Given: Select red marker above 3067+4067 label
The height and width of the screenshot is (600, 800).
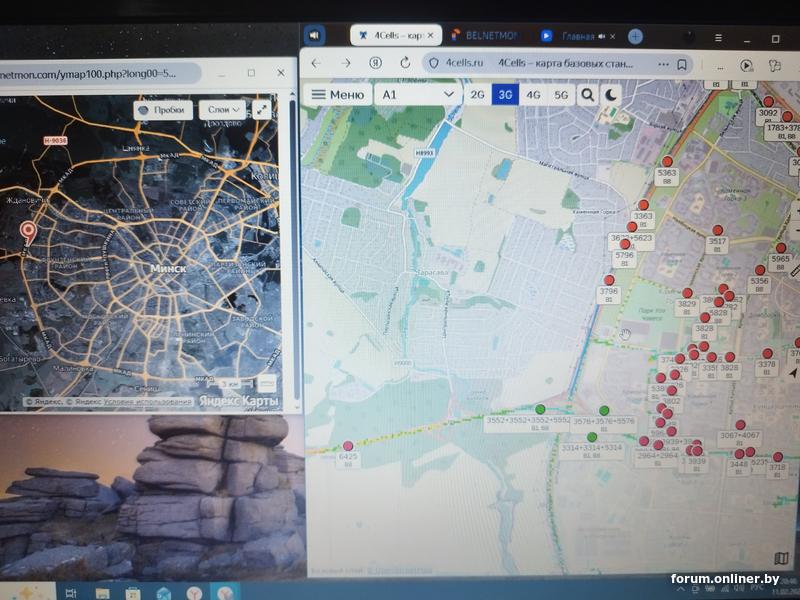Looking at the screenshot, I should (740, 424).
